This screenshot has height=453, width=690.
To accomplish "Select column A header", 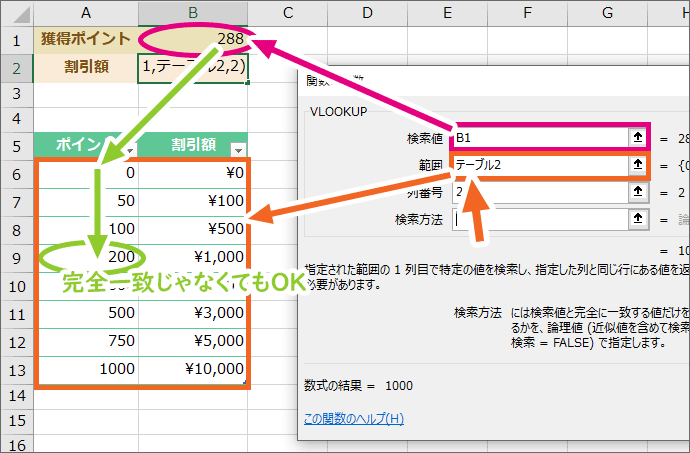I will coord(86,13).
